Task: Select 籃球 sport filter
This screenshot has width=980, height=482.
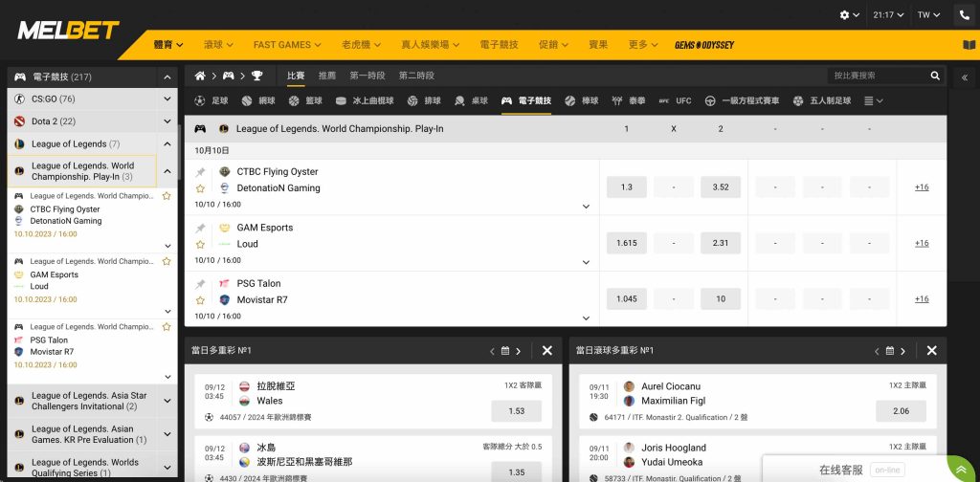Action: click(305, 100)
